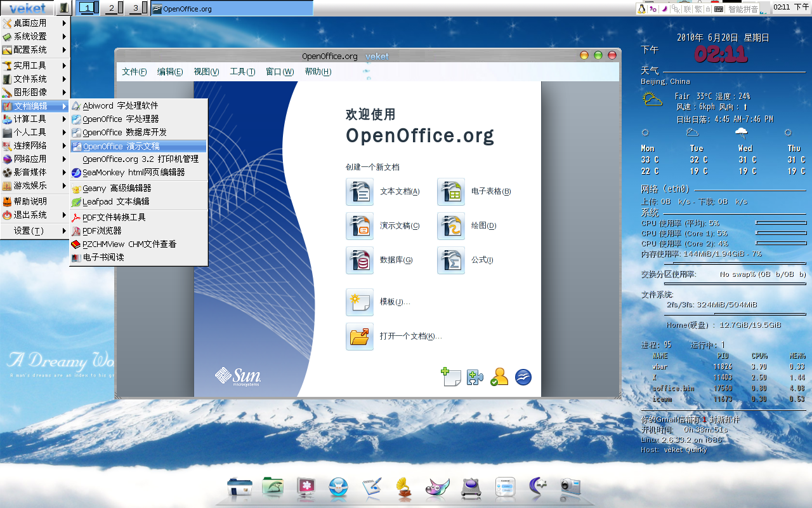Select workspace 1 in taskbar

88,8
